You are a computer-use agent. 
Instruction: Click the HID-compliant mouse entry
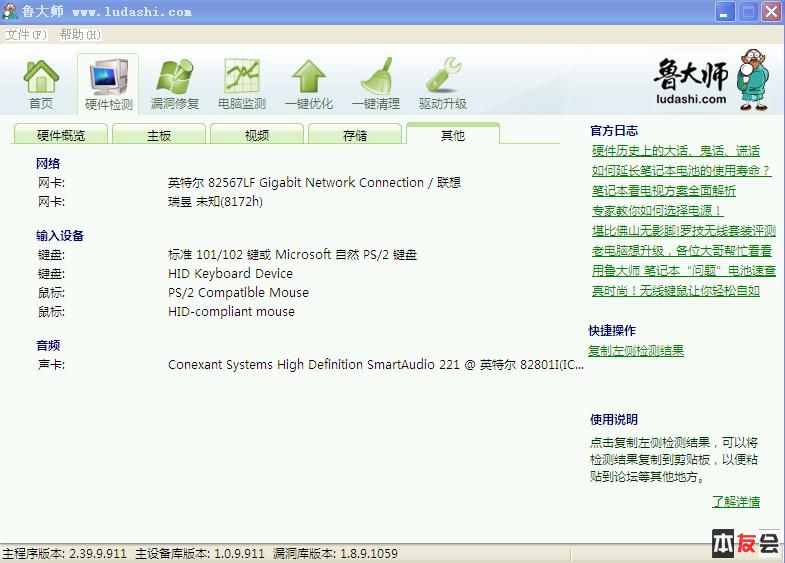(231, 312)
